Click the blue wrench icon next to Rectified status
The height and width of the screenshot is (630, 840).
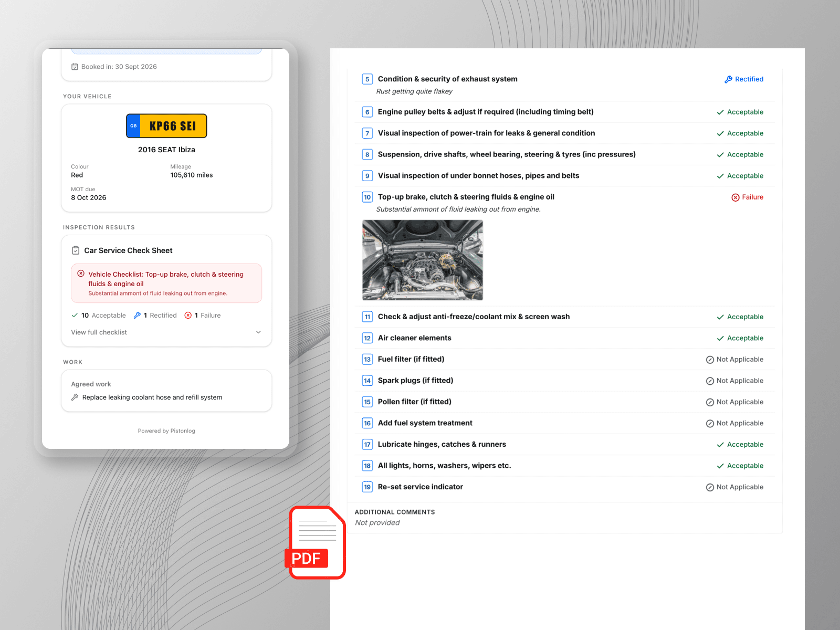728,79
